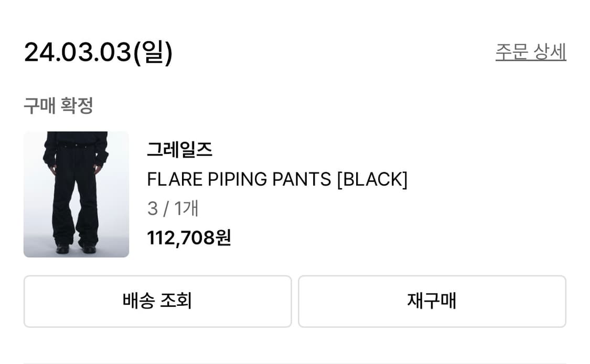Go to the 그레일즈 brand page
This screenshot has height=364, width=590.
click(x=179, y=150)
